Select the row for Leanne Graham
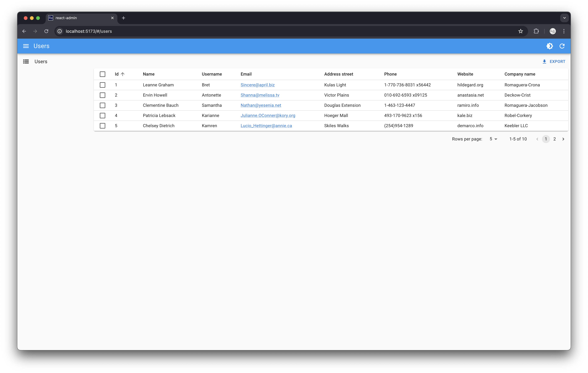 tap(103, 85)
